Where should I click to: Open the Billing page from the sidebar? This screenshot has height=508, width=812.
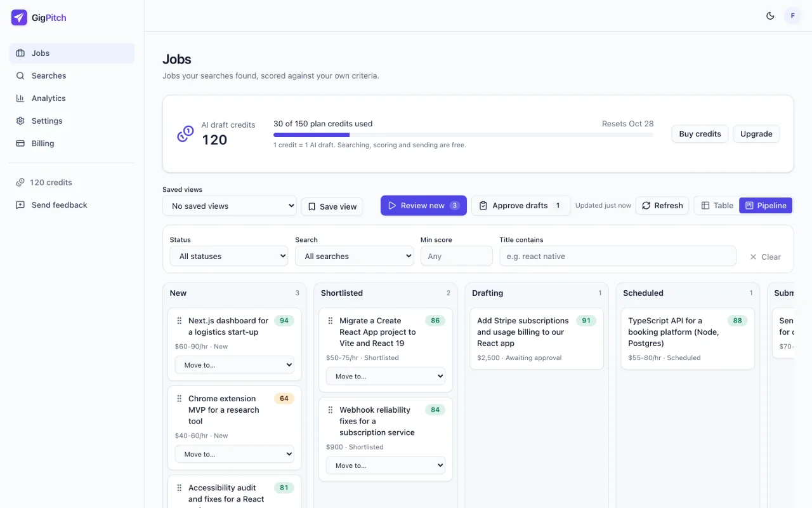pyautogui.click(x=72, y=144)
